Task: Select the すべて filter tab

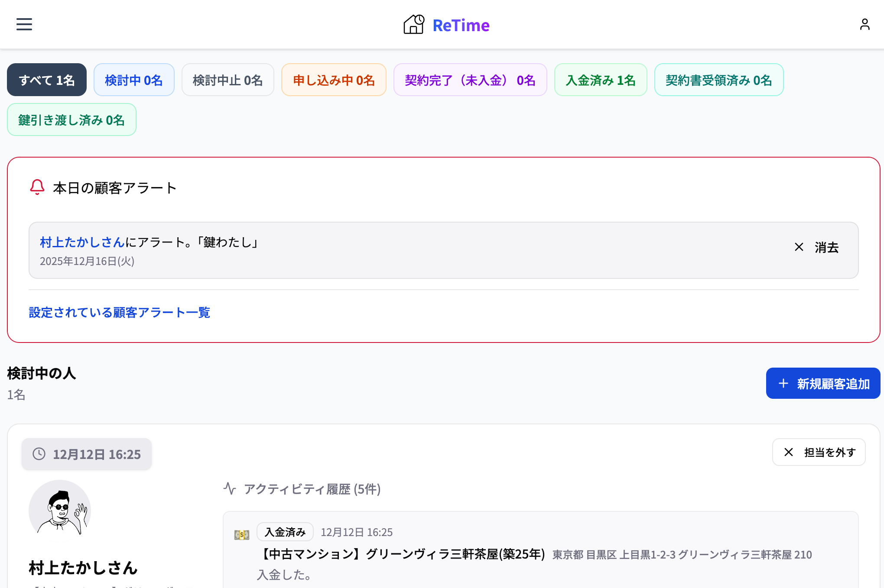Action: [46, 80]
